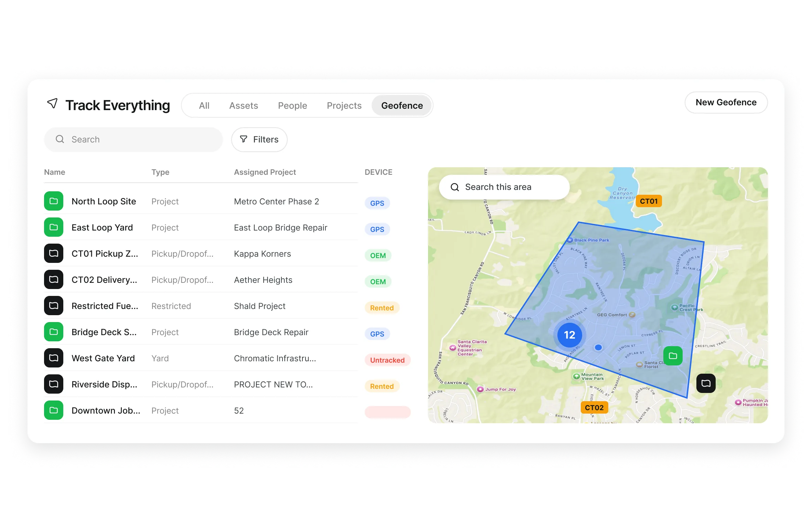Screen dimensions: 812x523
Task: Focus the Search this area map field
Action: coord(504,187)
